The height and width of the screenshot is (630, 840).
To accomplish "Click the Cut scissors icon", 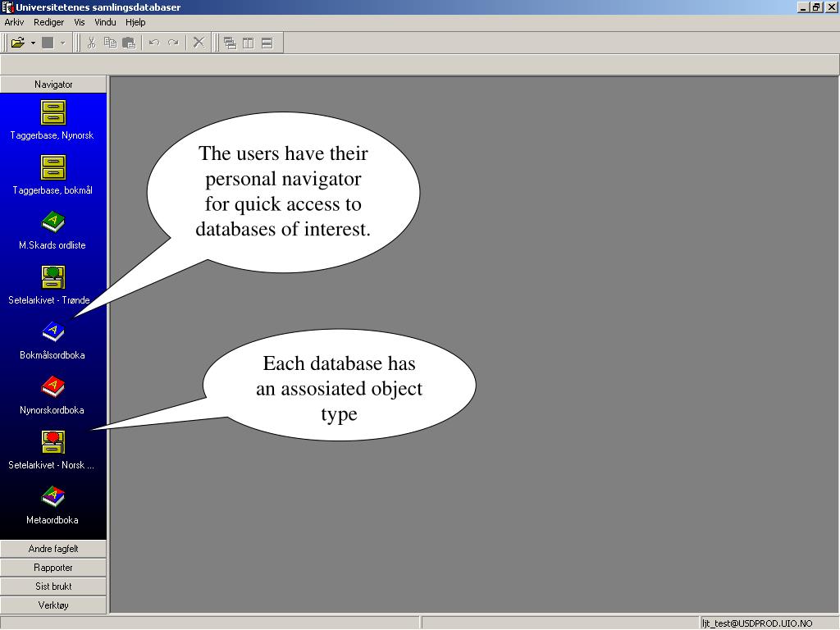I will pos(91,43).
